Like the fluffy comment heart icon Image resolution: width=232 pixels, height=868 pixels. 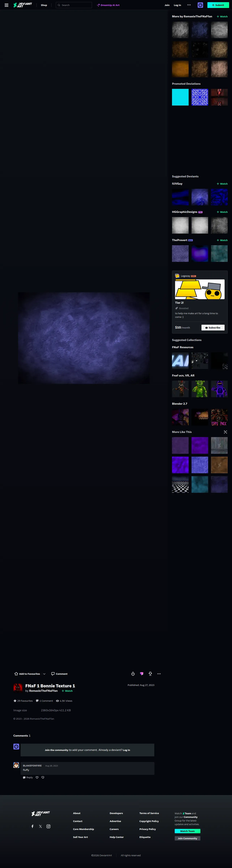(x=37, y=777)
